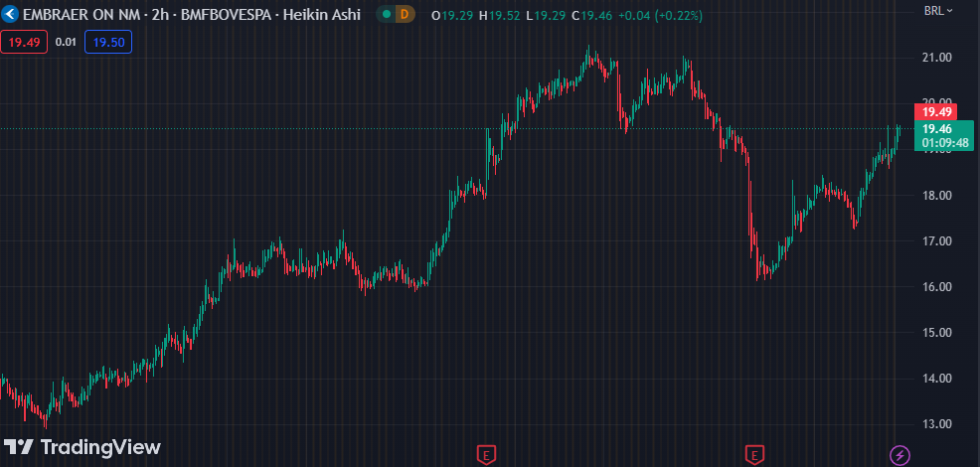Viewport: 980px width, 467px height.
Task: Click the 16.00 price scale label
Action: (x=937, y=287)
